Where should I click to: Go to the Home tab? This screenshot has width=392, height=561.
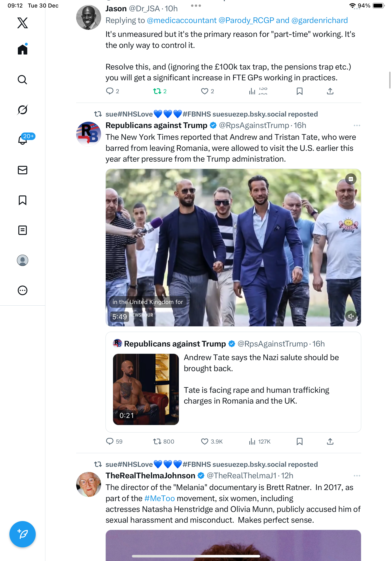tap(23, 50)
